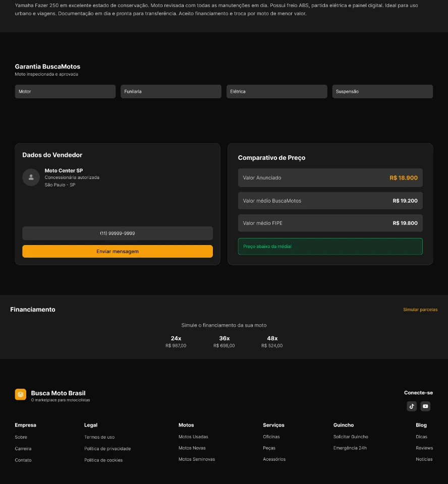Screen dimensions: 448x484
Task: Open the Carreira footer link
Action: 23,449
